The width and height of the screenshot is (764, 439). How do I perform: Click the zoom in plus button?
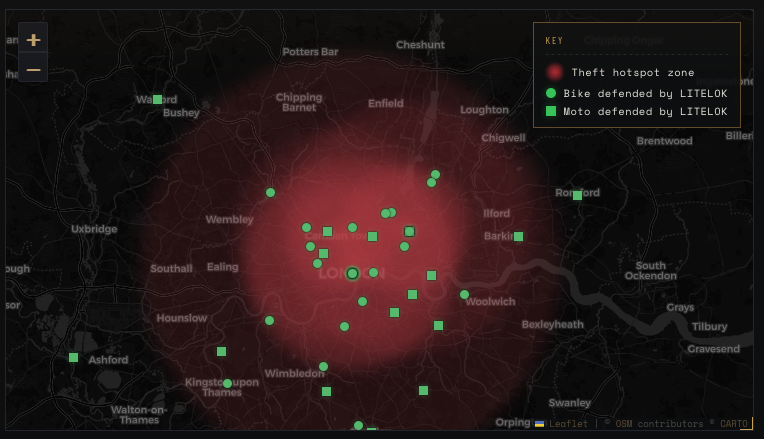pos(33,39)
